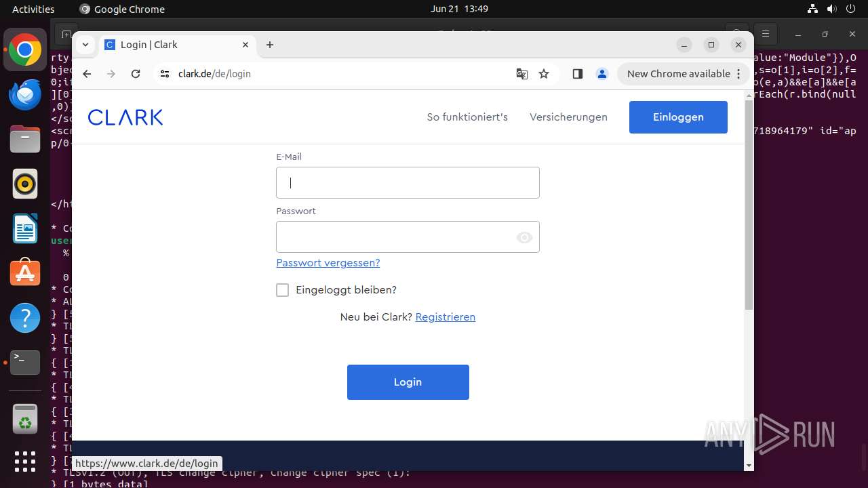Screen dimensions: 868x488
Task: Focus the E-Mail input field
Action: (x=408, y=182)
